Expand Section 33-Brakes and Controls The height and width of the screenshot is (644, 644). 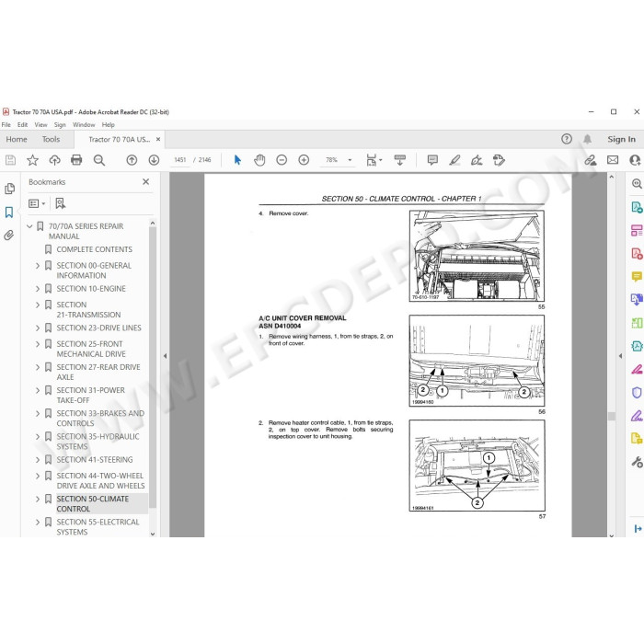point(38,413)
